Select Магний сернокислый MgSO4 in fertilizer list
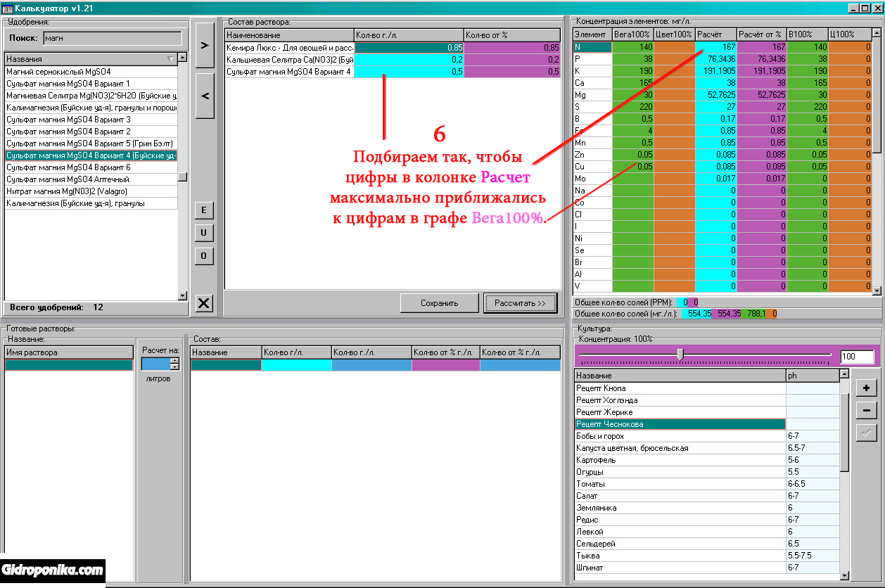 tap(91, 72)
